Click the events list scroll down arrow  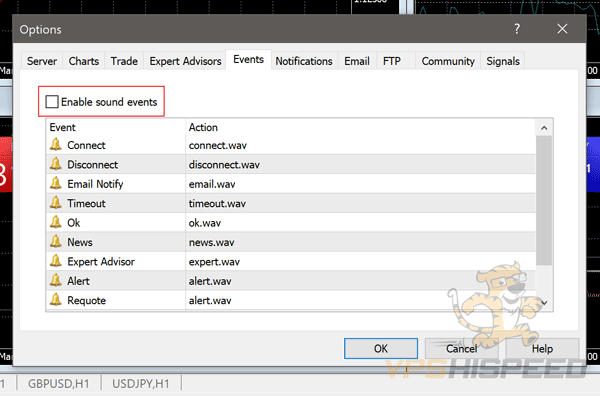click(544, 302)
